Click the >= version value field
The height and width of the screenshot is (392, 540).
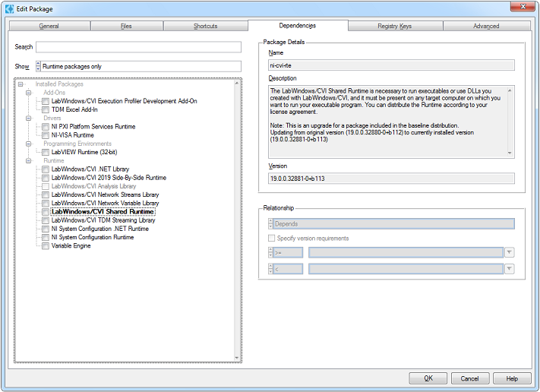[x=406, y=252]
